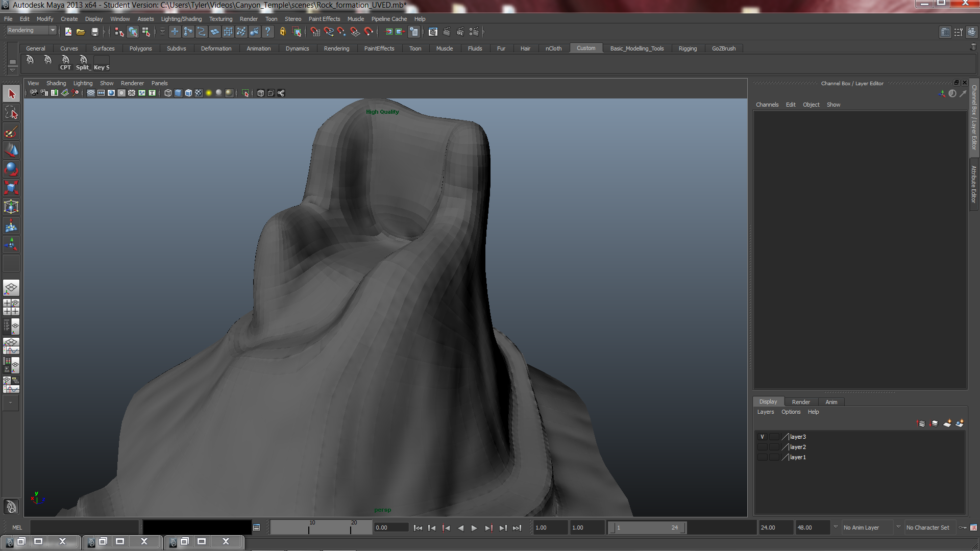The image size is (980, 551).
Task: Open the viewport Renderer menu
Action: tap(132, 83)
